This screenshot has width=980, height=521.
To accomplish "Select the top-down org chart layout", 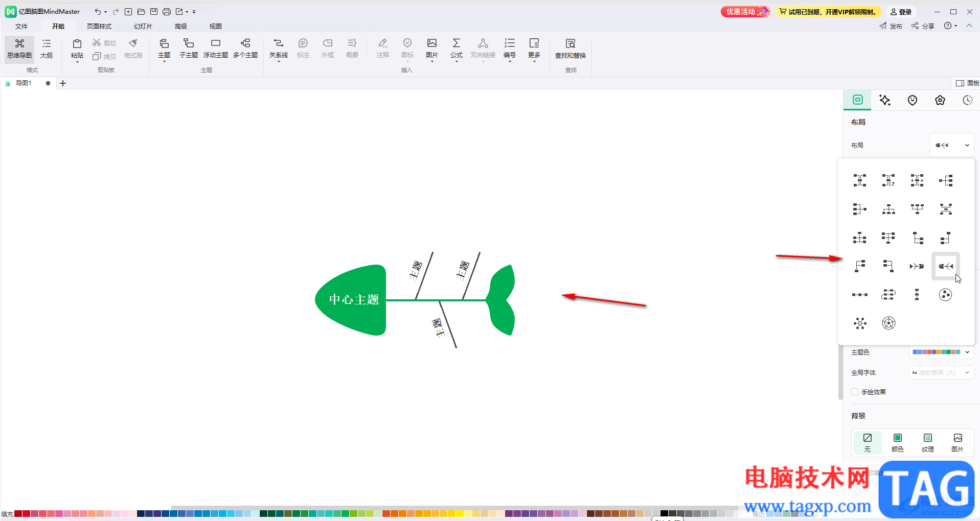I will point(888,209).
